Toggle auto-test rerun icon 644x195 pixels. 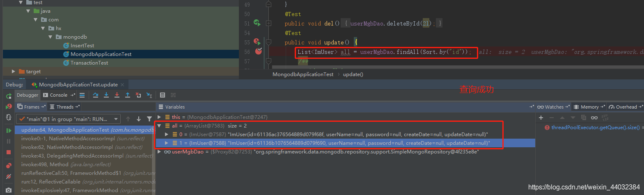(9, 117)
